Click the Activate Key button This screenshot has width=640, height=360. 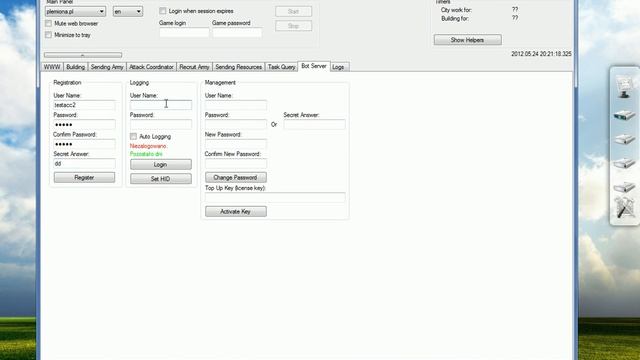coord(236,211)
